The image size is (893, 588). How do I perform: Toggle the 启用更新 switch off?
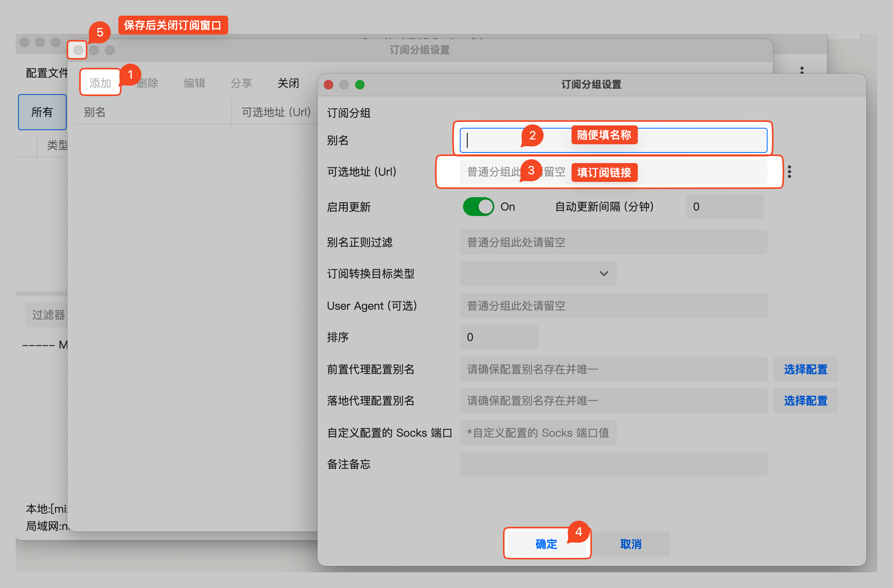tap(478, 207)
